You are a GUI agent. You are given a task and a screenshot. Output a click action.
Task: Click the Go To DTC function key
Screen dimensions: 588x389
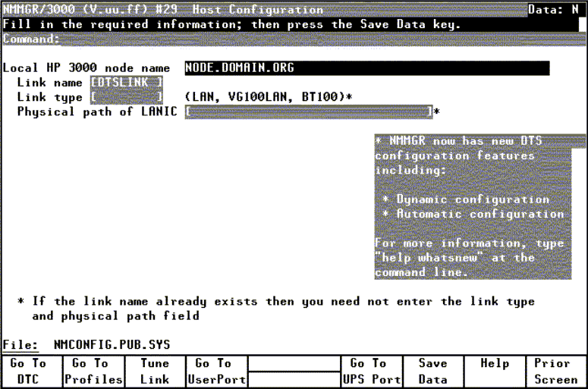pos(32,372)
